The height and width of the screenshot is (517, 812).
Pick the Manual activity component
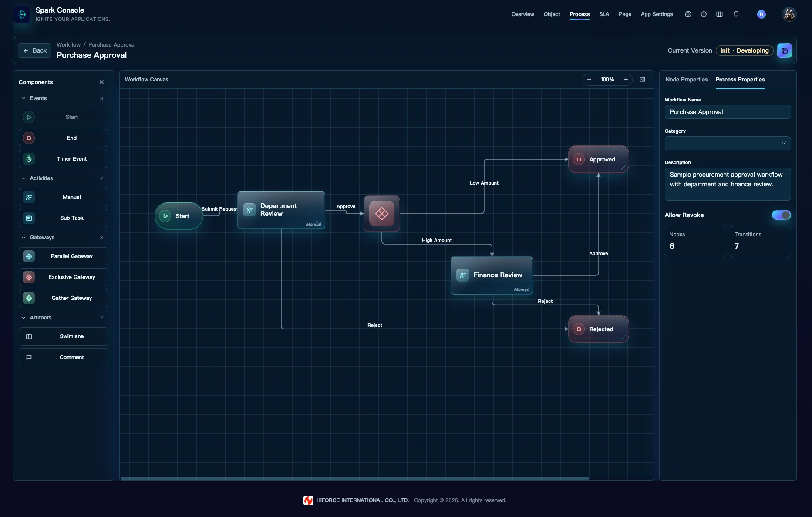pyautogui.click(x=64, y=197)
